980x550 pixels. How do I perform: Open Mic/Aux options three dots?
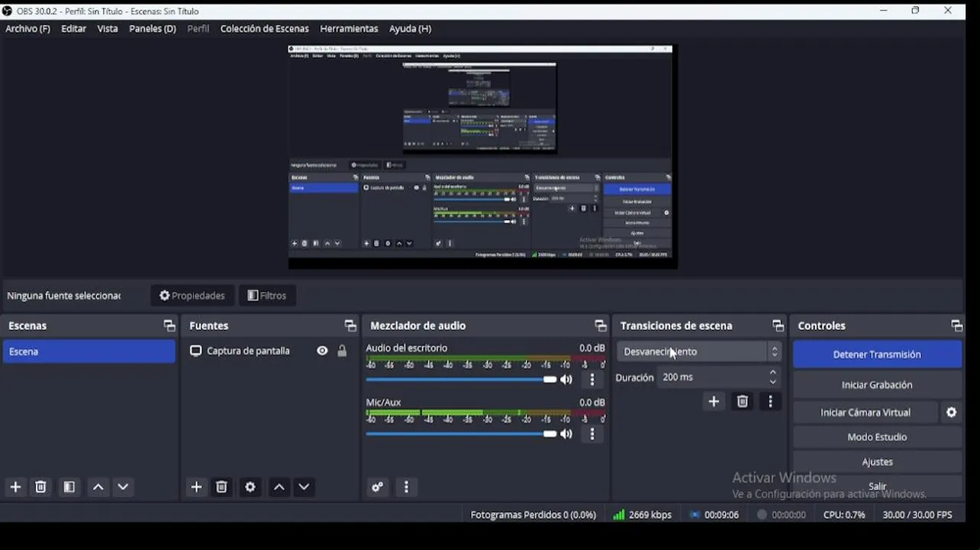(592, 434)
